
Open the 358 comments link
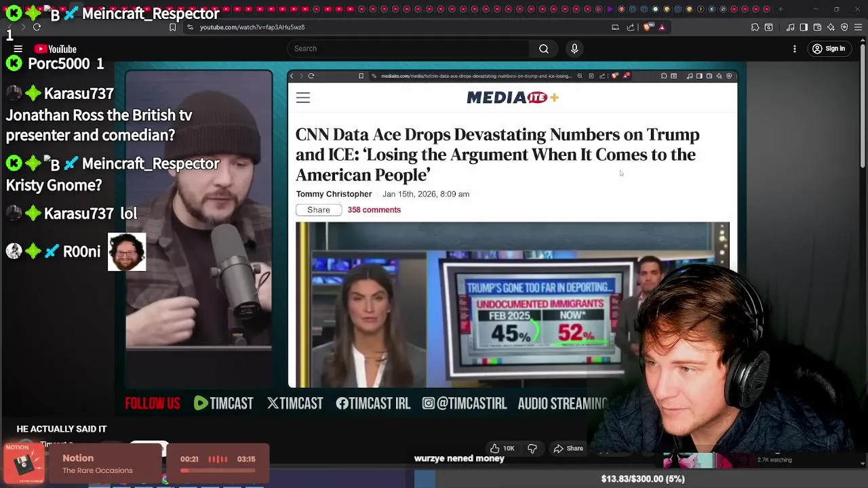pos(374,210)
